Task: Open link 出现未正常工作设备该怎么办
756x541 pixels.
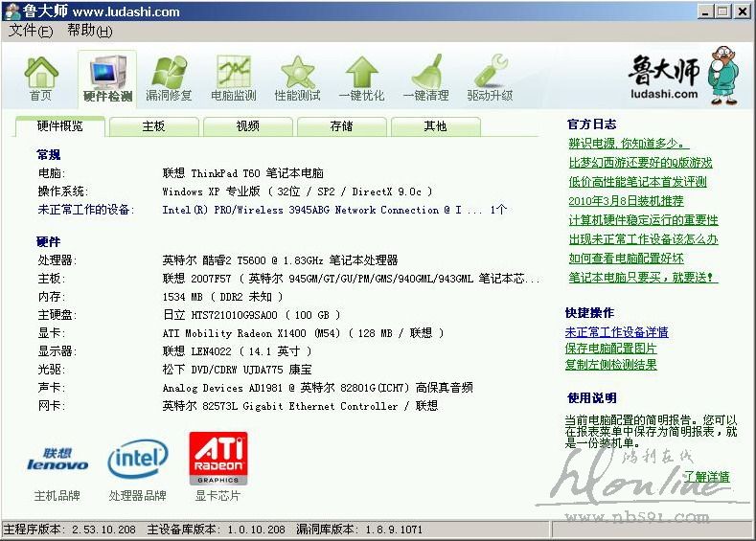Action: pyautogui.click(x=643, y=239)
